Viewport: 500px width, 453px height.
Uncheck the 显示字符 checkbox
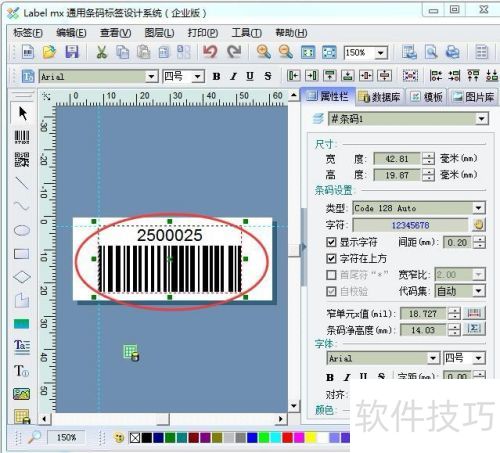[331, 242]
